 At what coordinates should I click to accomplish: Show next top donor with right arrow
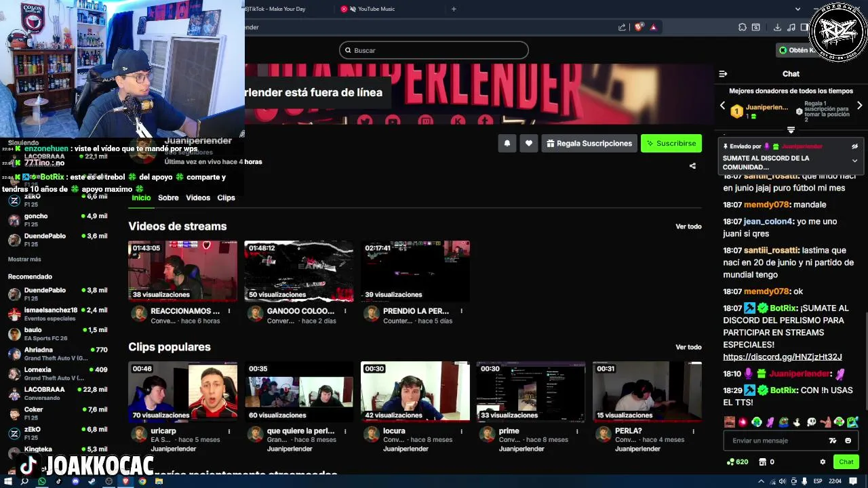(859, 106)
